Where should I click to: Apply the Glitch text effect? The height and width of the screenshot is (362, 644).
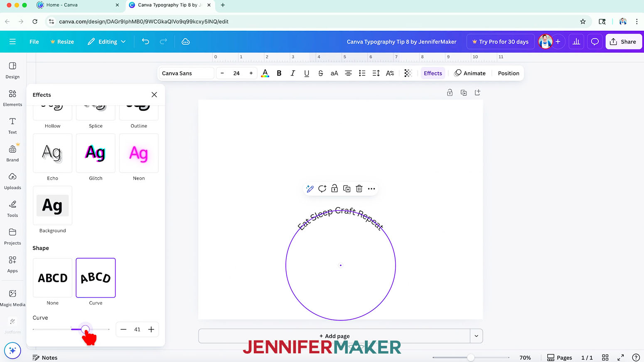pos(96,153)
